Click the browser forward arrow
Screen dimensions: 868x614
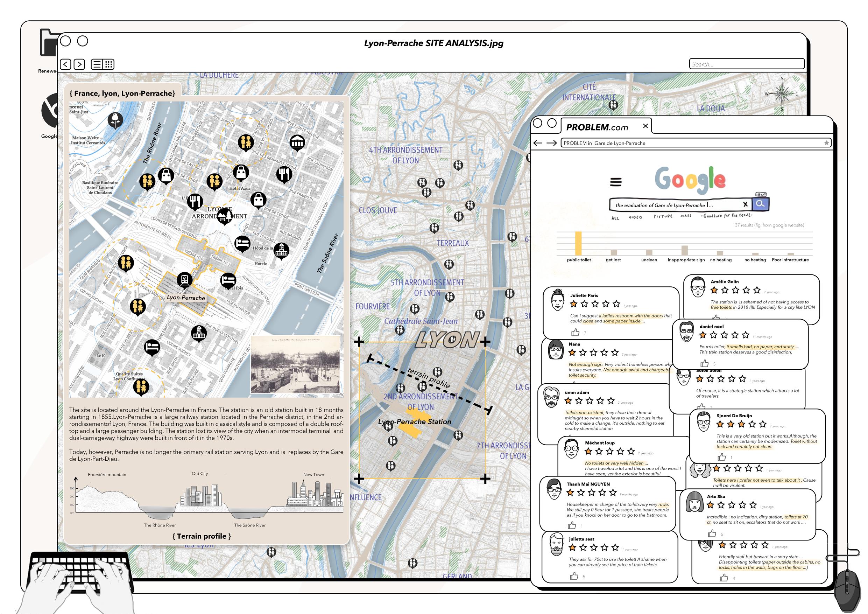click(x=552, y=143)
